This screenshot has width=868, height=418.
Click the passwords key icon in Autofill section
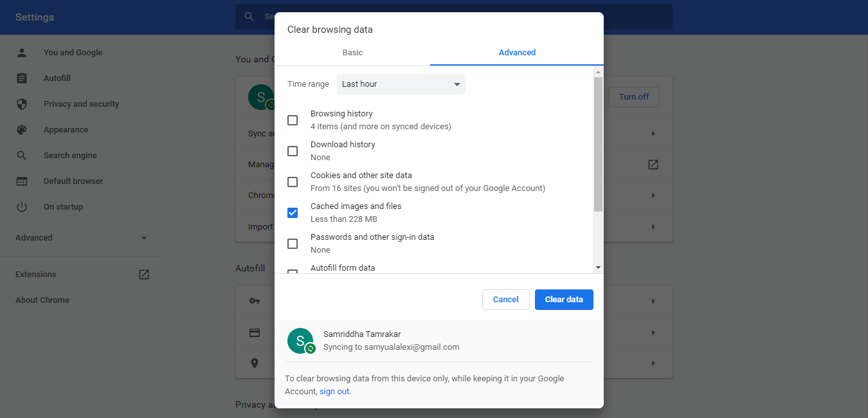[x=255, y=301]
